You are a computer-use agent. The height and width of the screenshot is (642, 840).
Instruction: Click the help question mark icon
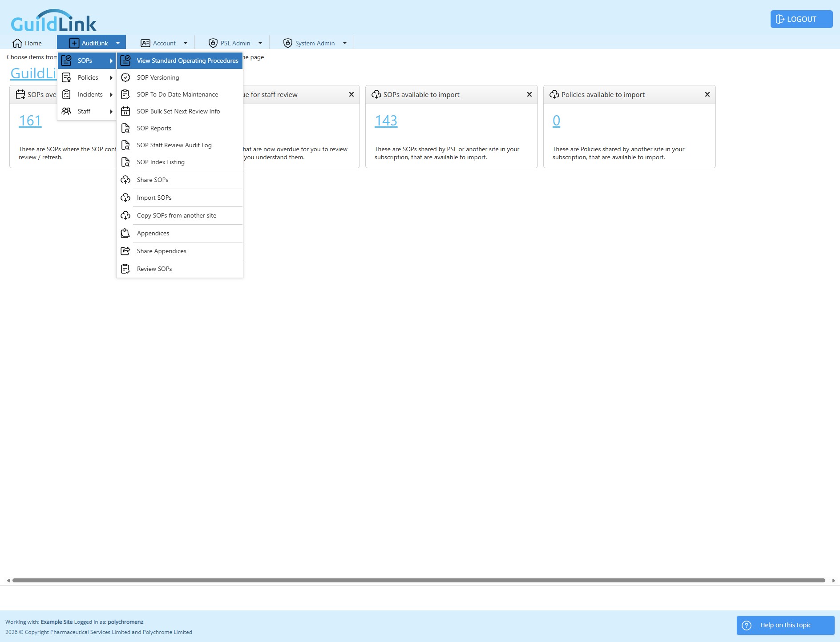747,625
